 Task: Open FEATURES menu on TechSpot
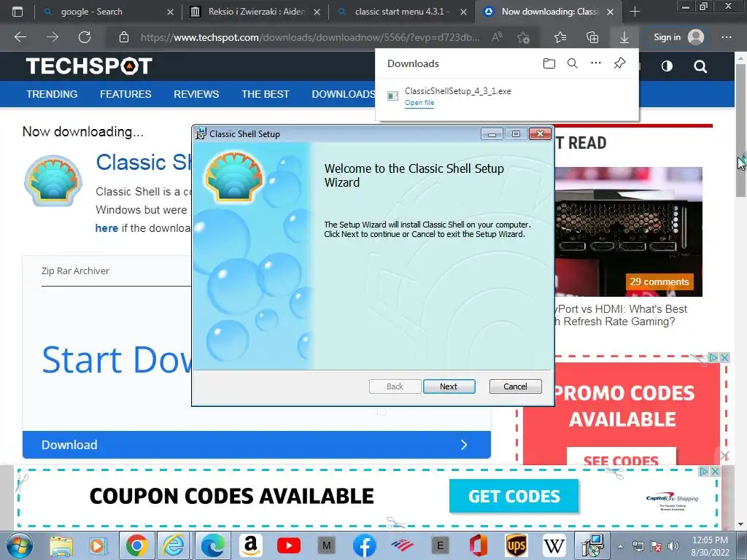click(x=125, y=94)
